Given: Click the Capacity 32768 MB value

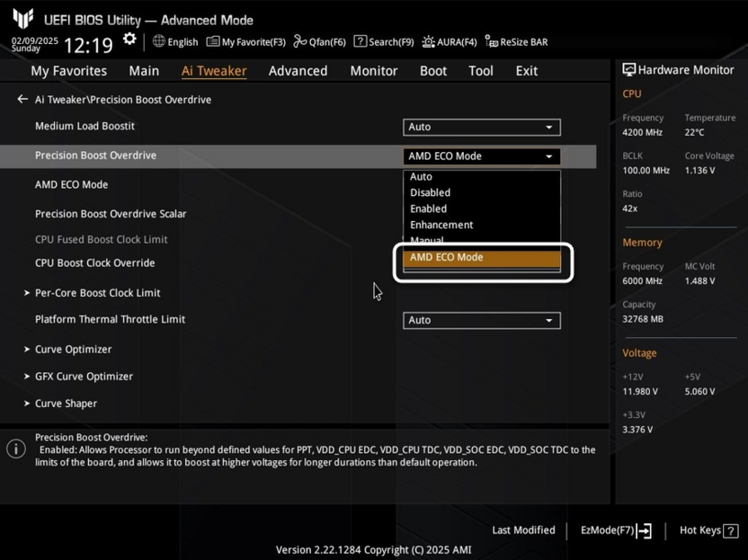Looking at the screenshot, I should coord(643,319).
